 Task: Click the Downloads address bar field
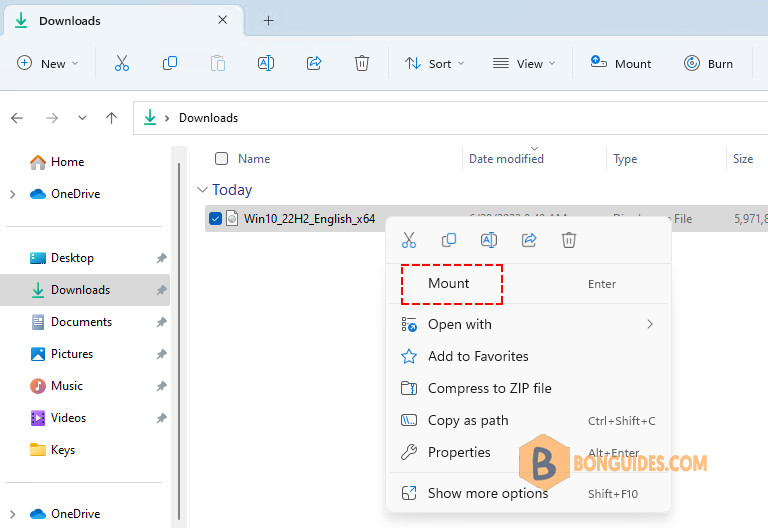(451, 118)
